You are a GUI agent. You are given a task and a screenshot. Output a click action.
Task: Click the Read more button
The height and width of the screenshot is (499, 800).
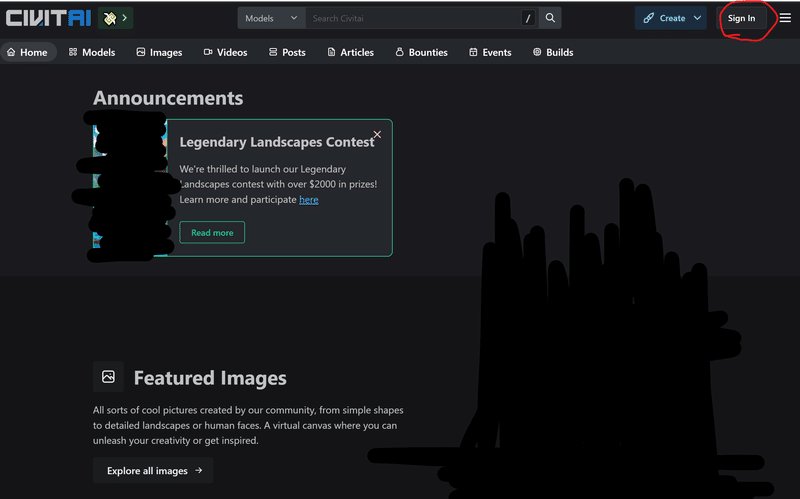[212, 233]
